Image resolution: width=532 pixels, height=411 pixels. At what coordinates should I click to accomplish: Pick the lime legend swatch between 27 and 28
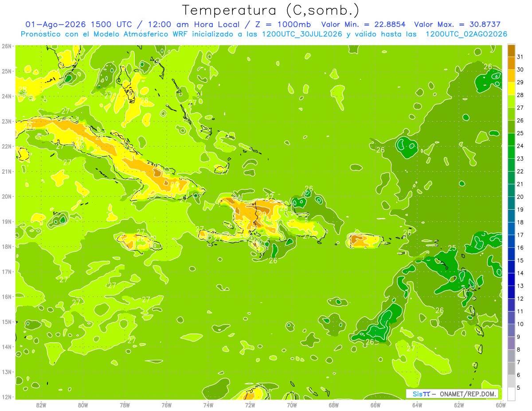(511, 102)
